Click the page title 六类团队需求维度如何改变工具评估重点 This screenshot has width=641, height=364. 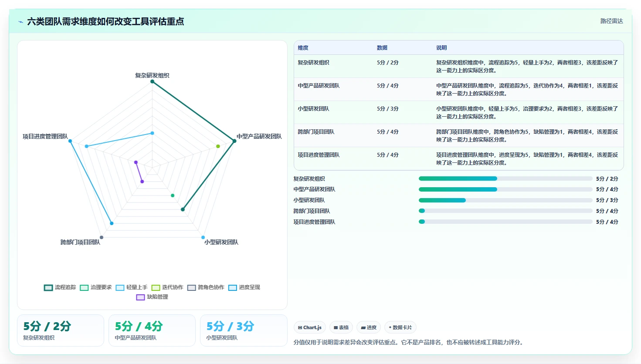[105, 21]
